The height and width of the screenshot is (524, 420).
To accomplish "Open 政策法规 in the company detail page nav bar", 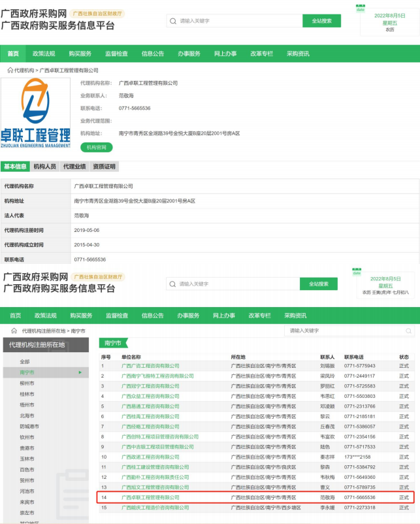I will 44,54.
